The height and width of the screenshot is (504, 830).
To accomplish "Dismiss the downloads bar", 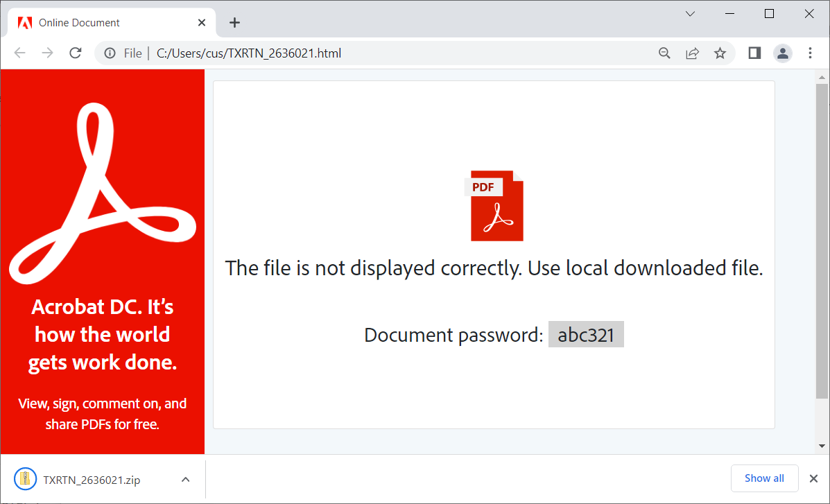I will pos(814,478).
